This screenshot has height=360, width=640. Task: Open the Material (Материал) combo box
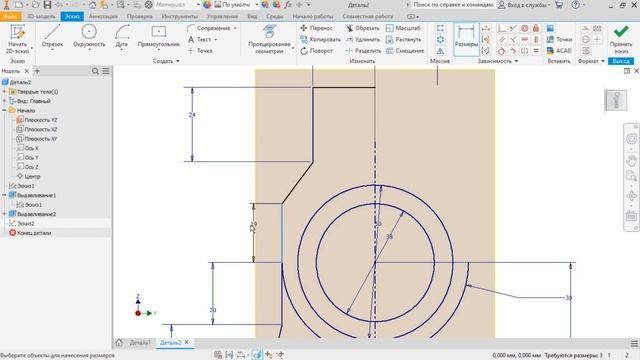[x=177, y=5]
